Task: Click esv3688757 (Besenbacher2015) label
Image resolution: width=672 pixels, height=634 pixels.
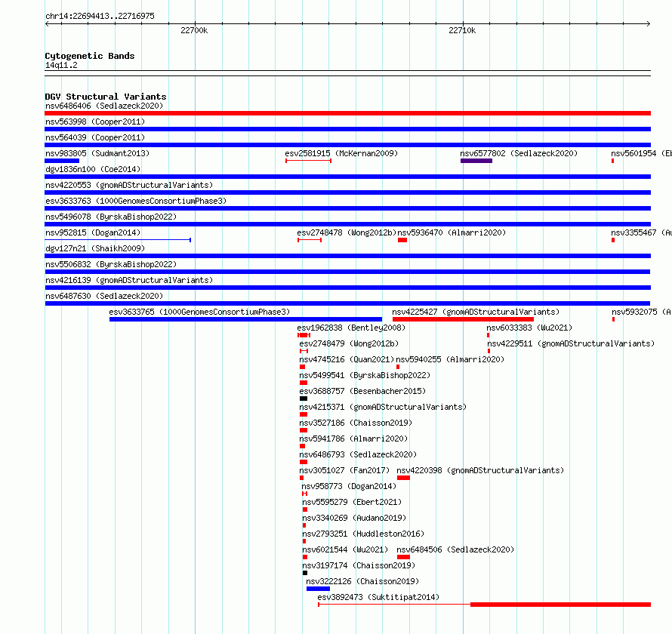Action: click(362, 391)
